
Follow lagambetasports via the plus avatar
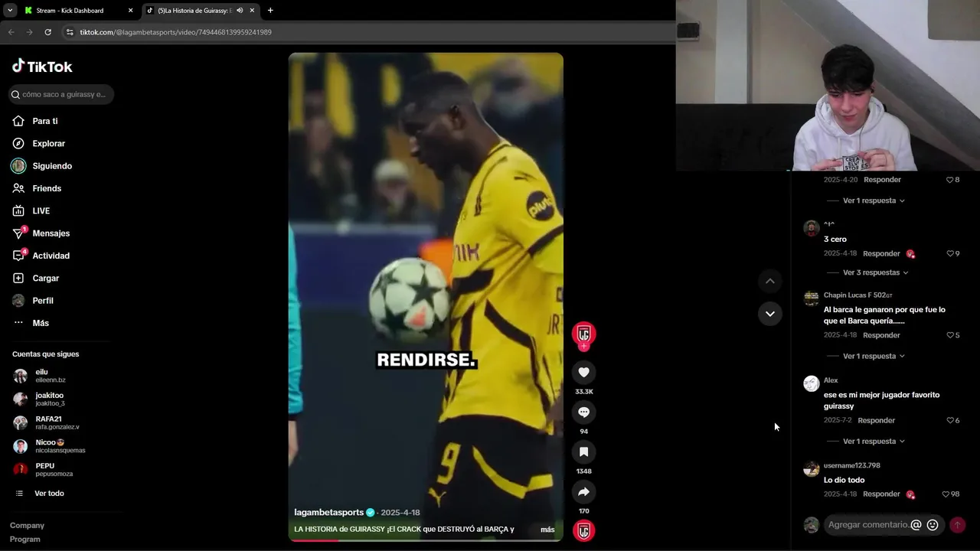[x=583, y=347]
